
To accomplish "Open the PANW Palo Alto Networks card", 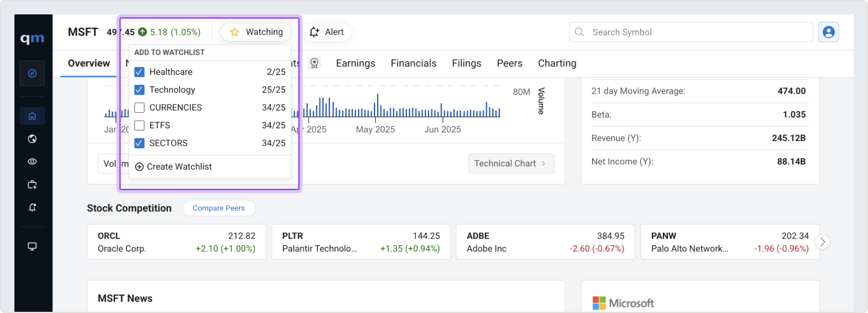I will point(730,242).
